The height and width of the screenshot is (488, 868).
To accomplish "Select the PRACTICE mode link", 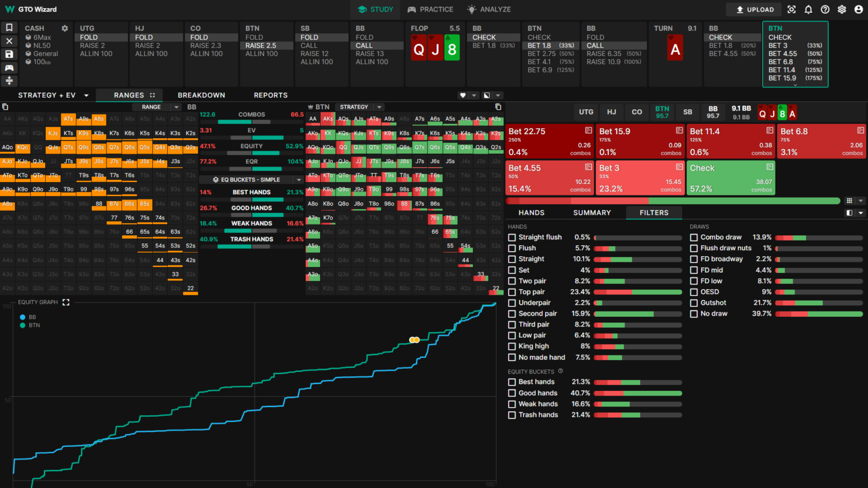I will pyautogui.click(x=430, y=9).
